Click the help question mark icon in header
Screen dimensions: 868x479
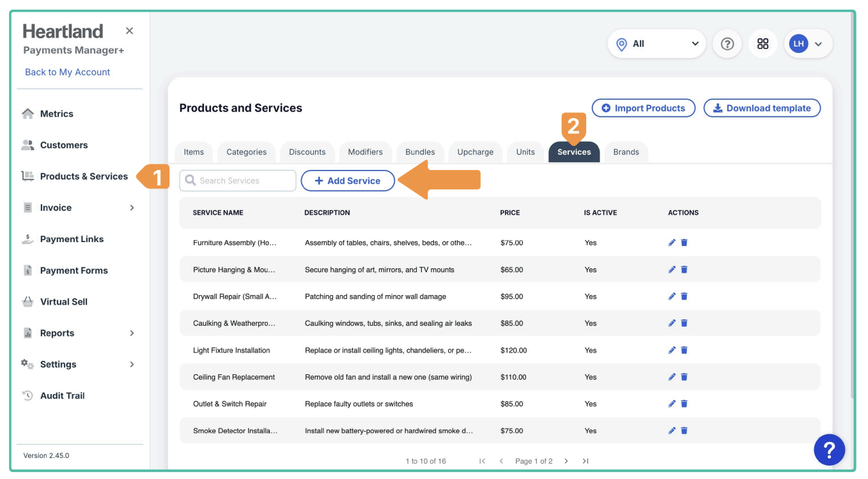(x=727, y=44)
